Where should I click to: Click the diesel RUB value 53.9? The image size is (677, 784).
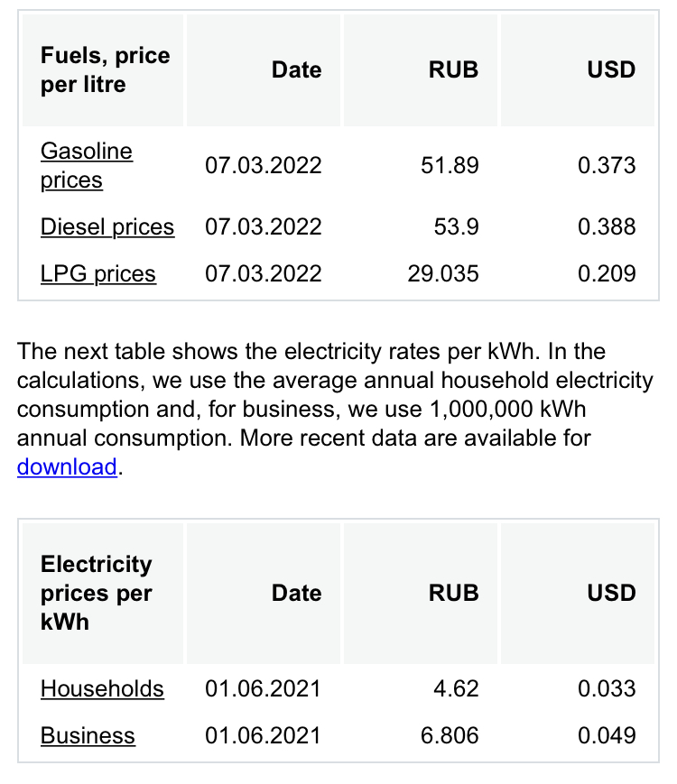pyautogui.click(x=456, y=227)
